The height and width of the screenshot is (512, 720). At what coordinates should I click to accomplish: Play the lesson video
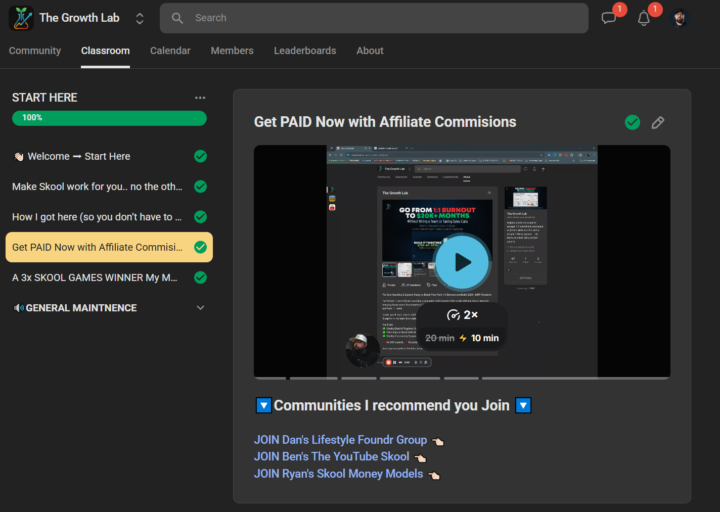coord(462,262)
